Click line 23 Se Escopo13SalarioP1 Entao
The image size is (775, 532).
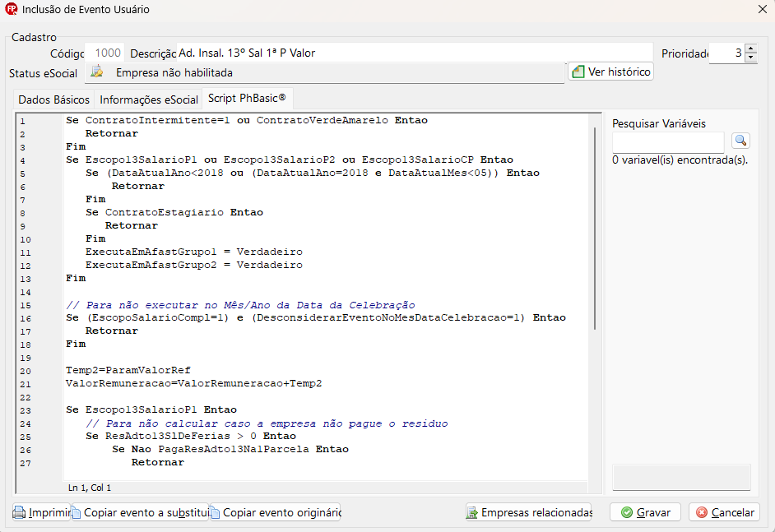click(151, 409)
